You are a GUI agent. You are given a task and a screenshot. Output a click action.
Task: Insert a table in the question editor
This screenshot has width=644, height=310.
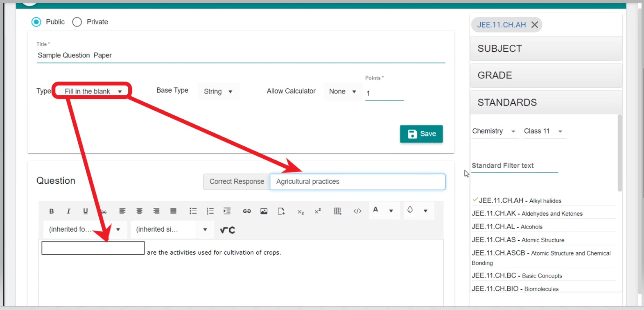337,211
